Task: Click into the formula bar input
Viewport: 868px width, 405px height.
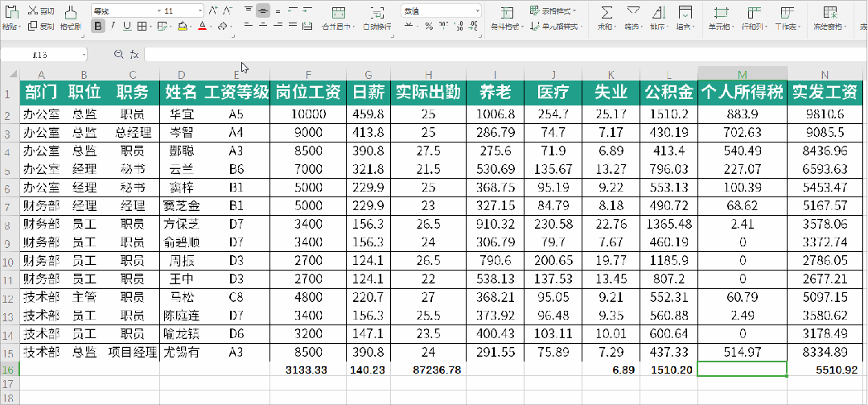Action: point(505,54)
